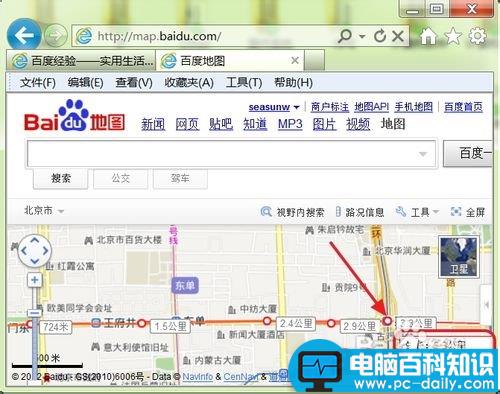Open the browser settings gear icon

477,36
